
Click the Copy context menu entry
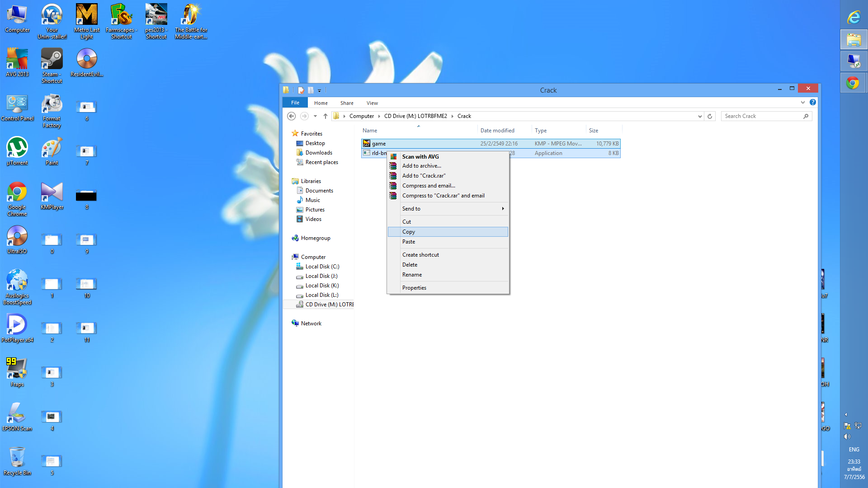(x=409, y=232)
